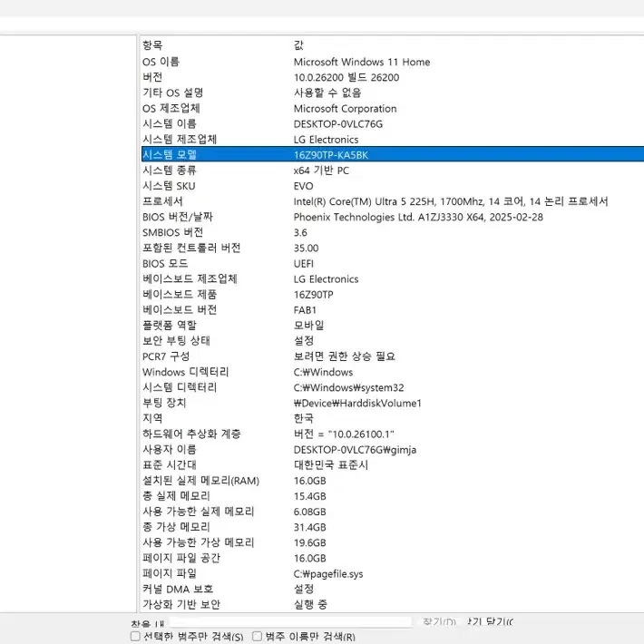This screenshot has width=644, height=644.
Task: Select the Windows 디렉터리 row label
Action: tap(185, 372)
